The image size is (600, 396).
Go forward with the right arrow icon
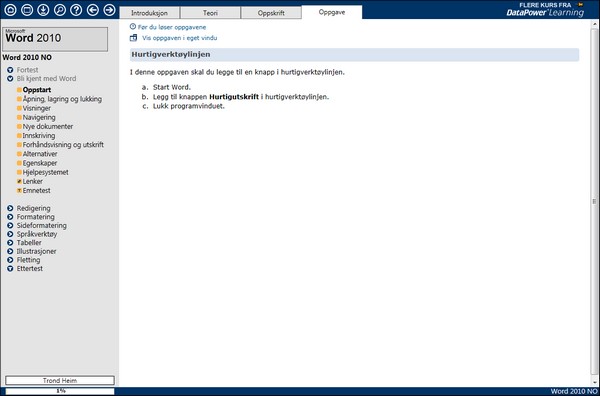pyautogui.click(x=109, y=10)
